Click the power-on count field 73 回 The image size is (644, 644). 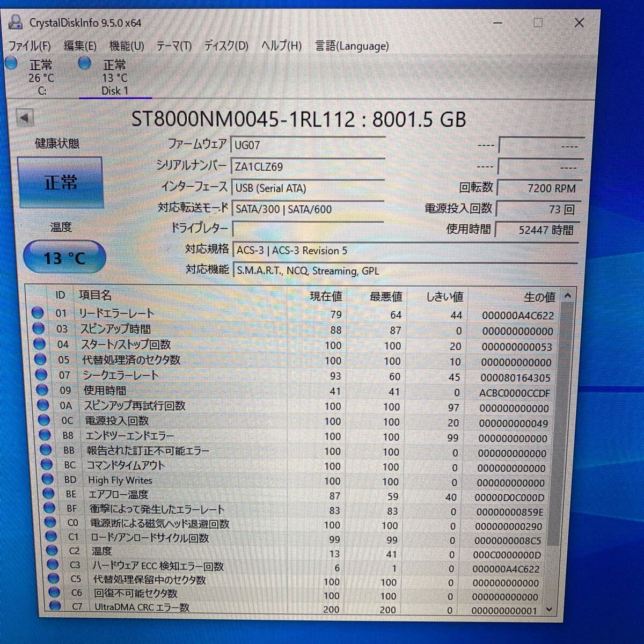(538, 209)
